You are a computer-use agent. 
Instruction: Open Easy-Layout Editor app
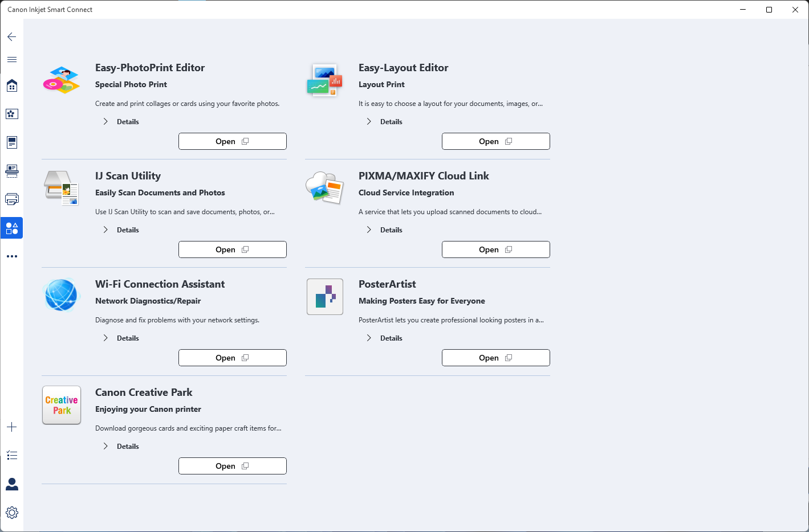[496, 141]
